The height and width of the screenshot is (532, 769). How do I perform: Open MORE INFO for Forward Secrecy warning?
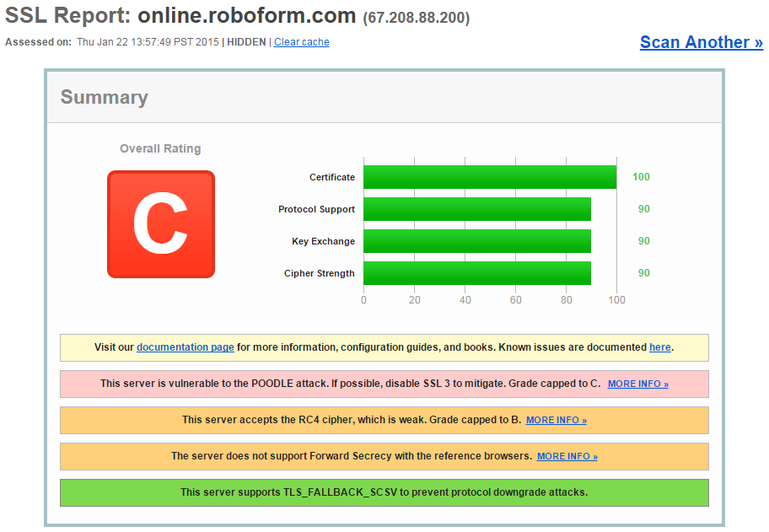point(567,456)
